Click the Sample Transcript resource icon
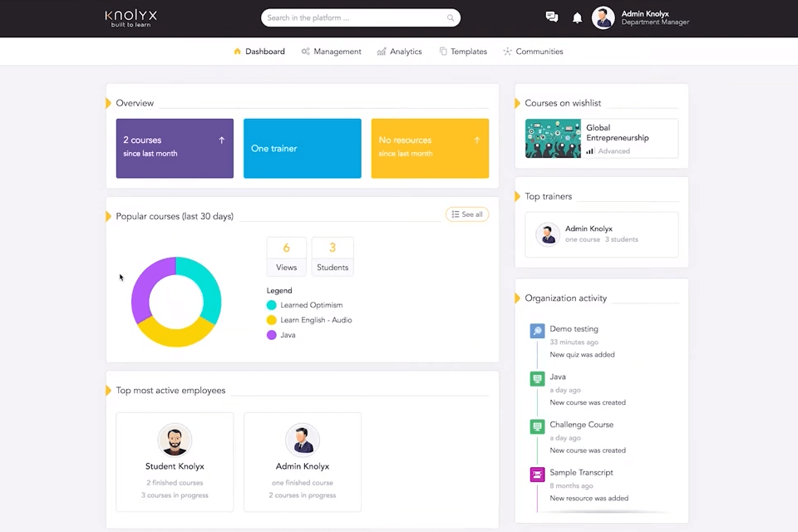The width and height of the screenshot is (798, 532). pos(538,475)
